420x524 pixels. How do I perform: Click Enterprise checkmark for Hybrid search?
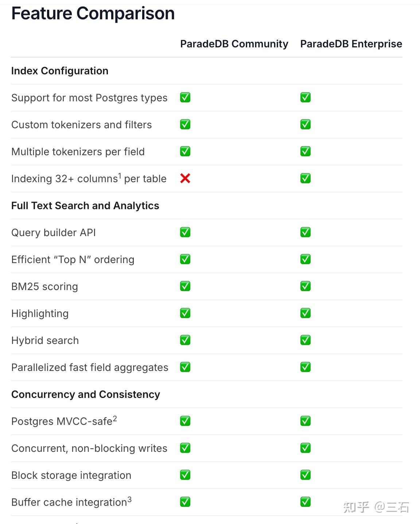click(x=306, y=340)
